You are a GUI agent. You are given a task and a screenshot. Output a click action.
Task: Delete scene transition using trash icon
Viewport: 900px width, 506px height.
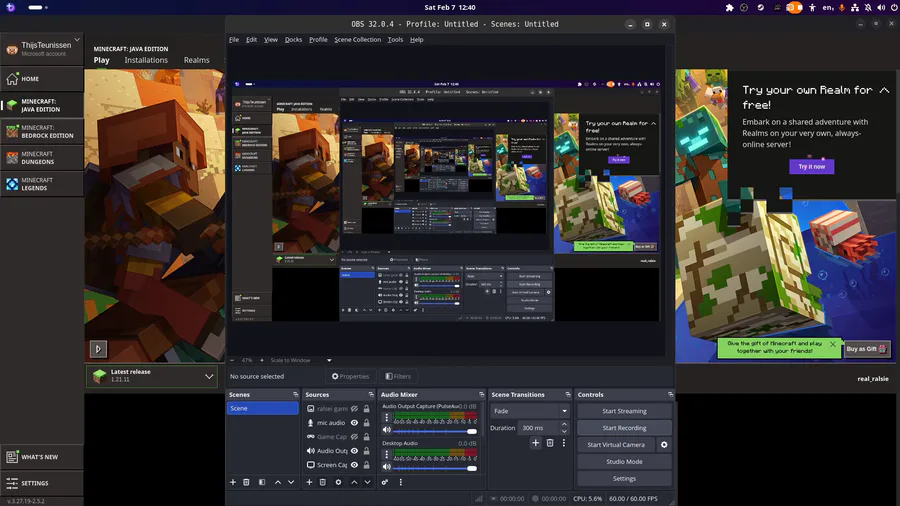pyautogui.click(x=550, y=443)
